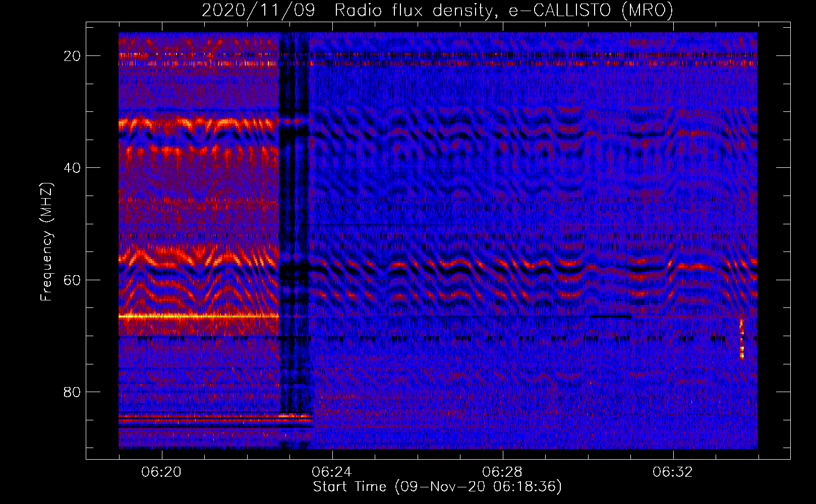Click the 20 frequency tick label
The height and width of the screenshot is (504, 816).
point(72,56)
